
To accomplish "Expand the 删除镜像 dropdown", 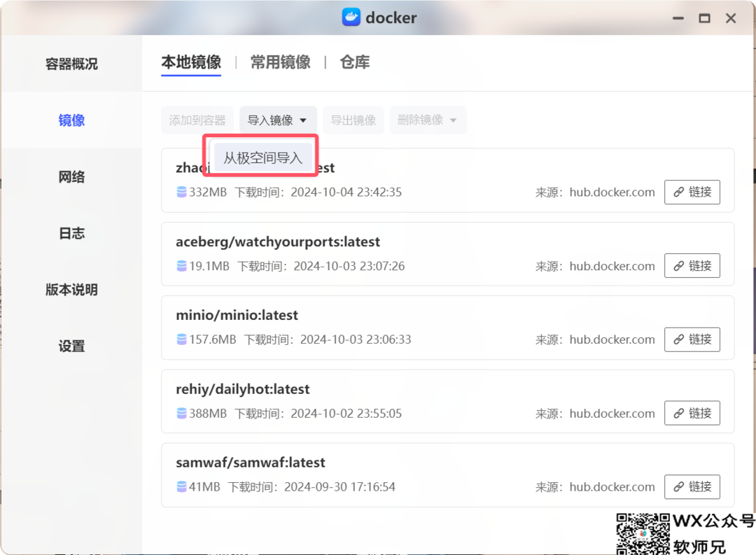I will point(428,120).
